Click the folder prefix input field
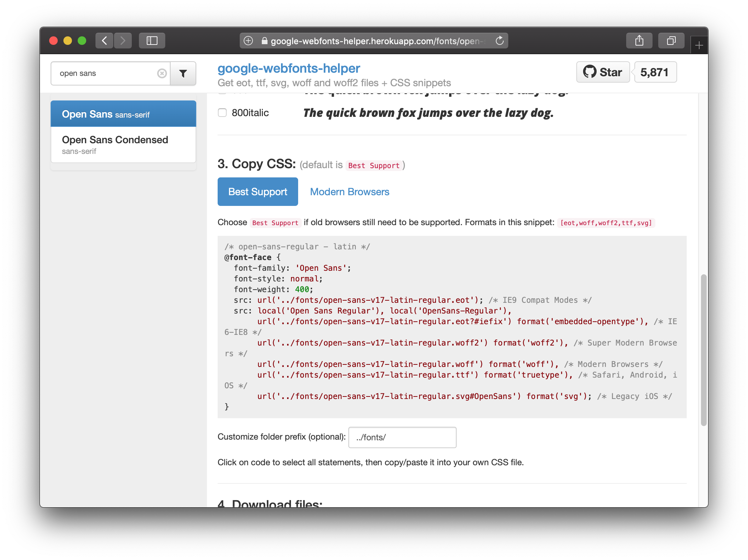This screenshot has height=560, width=748. [402, 437]
